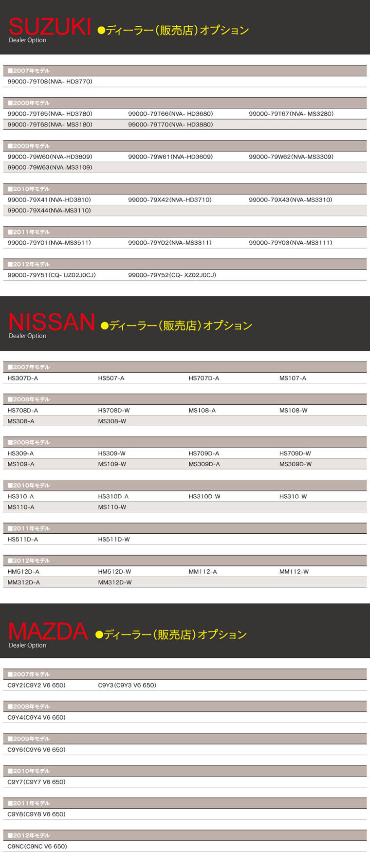Image resolution: width=370 pixels, height=868 pixels.
Task: Select Suzuki part 99000-79T68(NVA- MS3180)
Action: click(50, 125)
